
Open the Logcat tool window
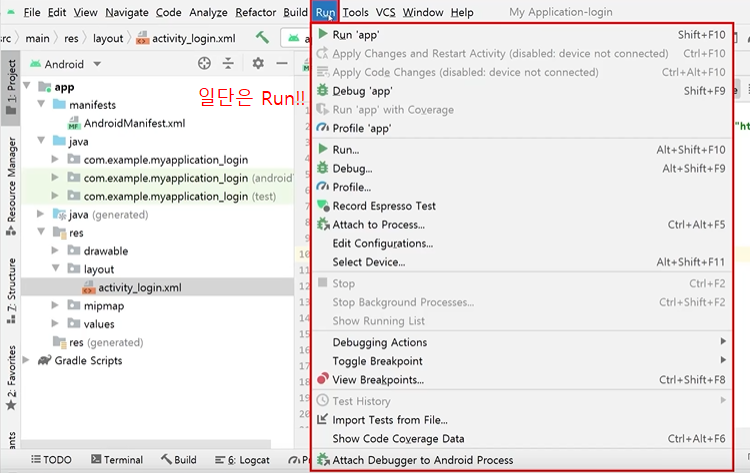point(242,460)
